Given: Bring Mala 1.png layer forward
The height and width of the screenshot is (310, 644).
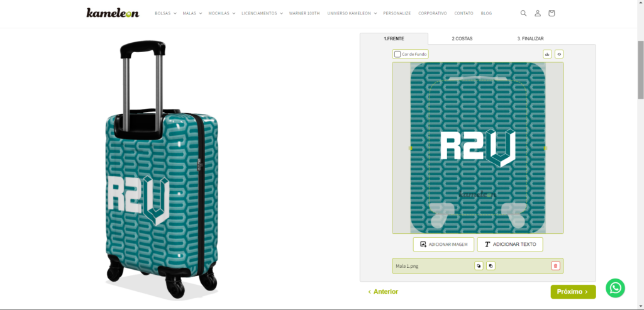Looking at the screenshot, I should pyautogui.click(x=491, y=266).
